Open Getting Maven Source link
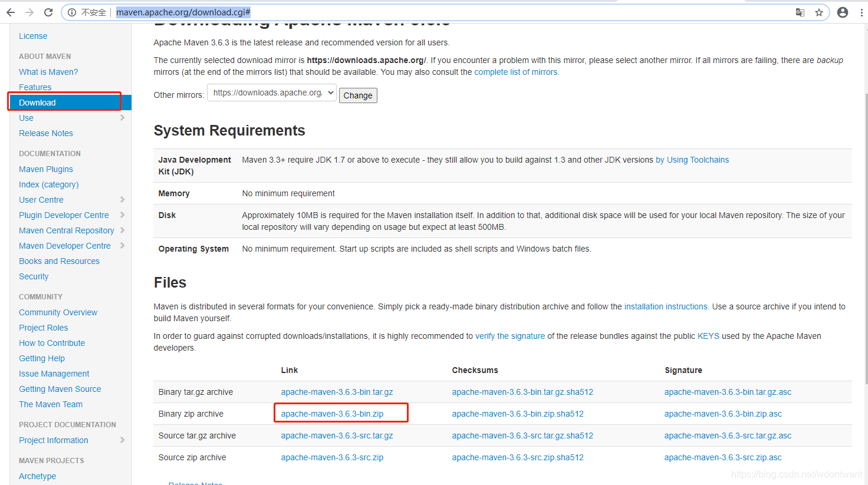The width and height of the screenshot is (868, 485). [60, 389]
